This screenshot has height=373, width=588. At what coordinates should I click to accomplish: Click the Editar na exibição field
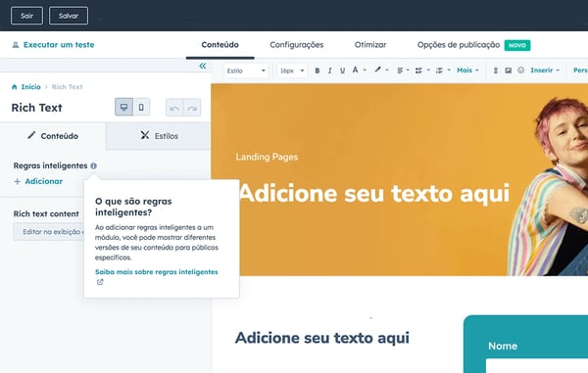pos(50,232)
